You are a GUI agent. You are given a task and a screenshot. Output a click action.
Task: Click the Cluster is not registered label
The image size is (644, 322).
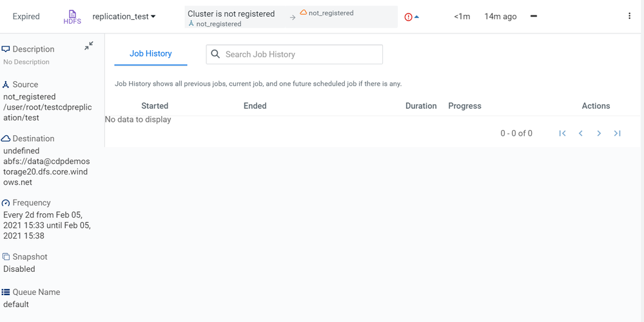point(231,14)
